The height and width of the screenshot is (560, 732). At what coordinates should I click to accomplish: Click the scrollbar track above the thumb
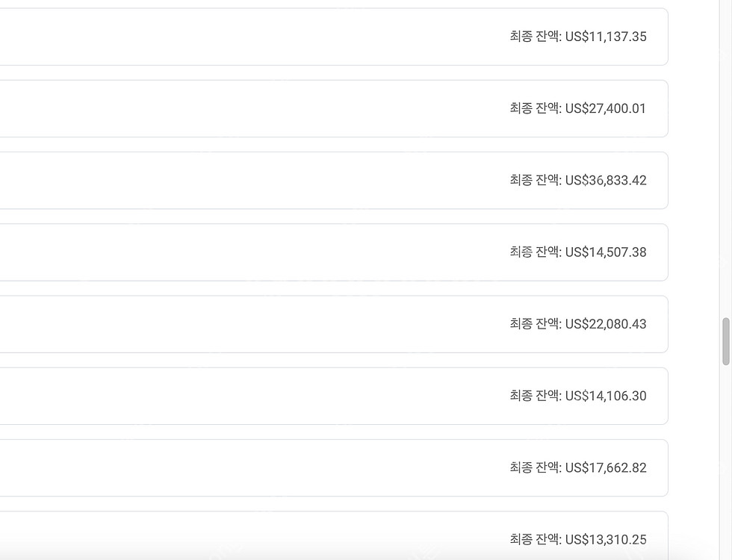725,149
